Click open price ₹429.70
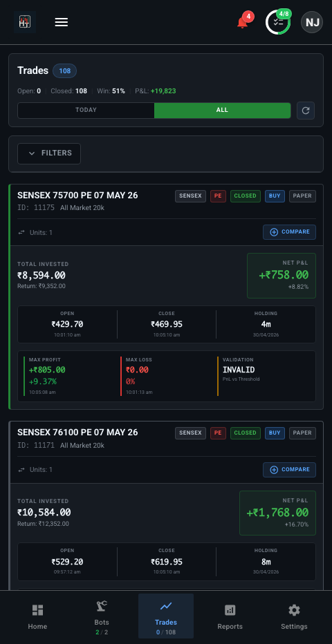The height and width of the screenshot is (644, 332). 67,324
